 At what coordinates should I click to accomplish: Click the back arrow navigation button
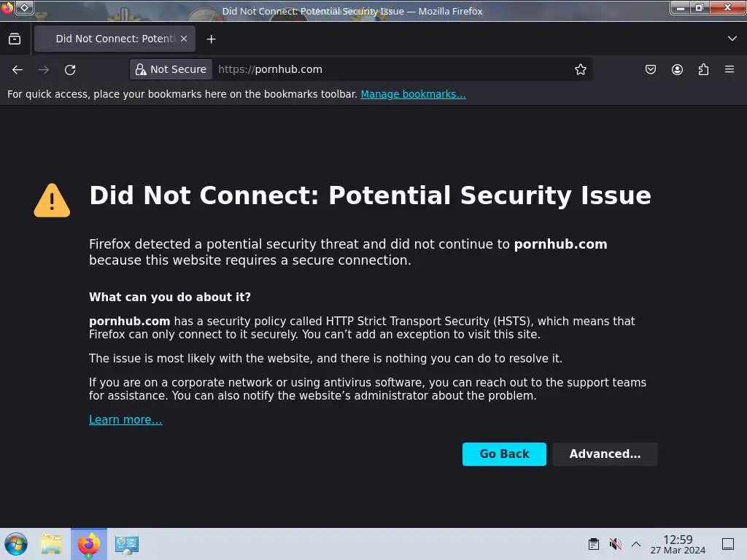(x=18, y=69)
